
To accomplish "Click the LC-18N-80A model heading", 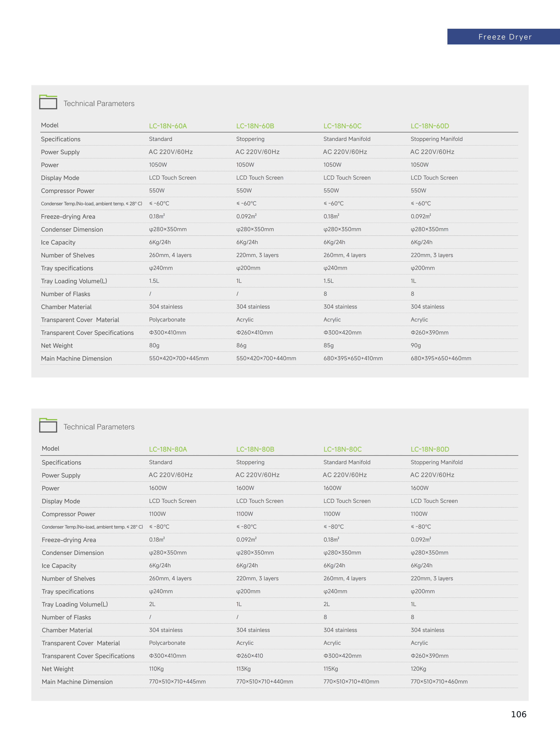I will coord(168,449).
